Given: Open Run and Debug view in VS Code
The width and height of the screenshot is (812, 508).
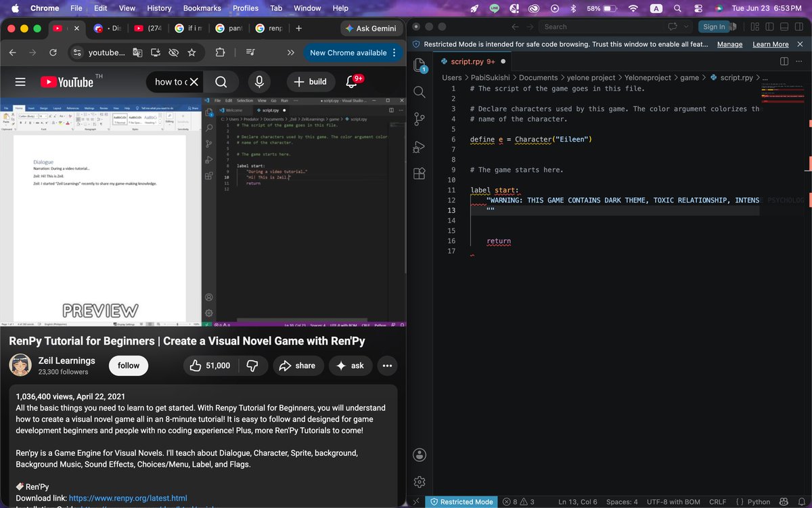Looking at the screenshot, I should (419, 146).
